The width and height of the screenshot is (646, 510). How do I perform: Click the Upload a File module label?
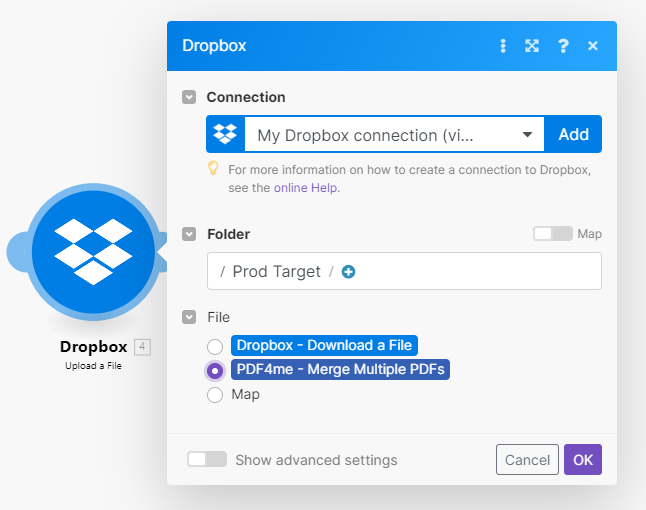pos(94,366)
